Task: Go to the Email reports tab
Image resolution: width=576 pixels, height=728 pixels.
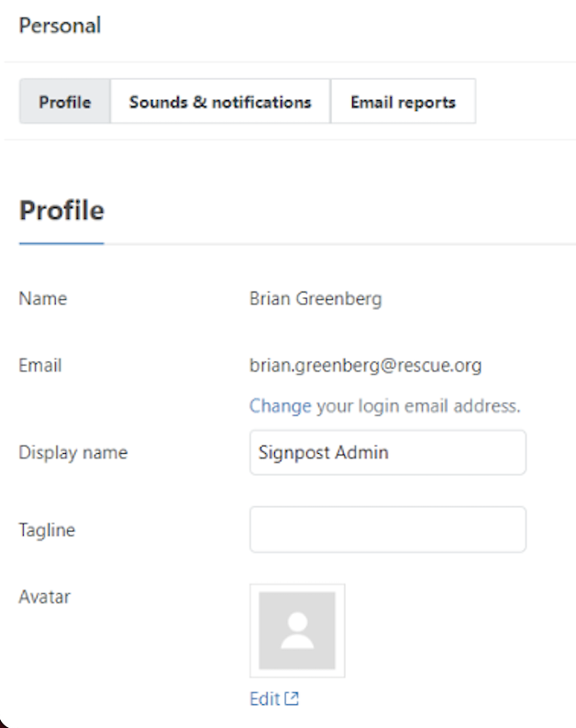Action: pos(403,102)
